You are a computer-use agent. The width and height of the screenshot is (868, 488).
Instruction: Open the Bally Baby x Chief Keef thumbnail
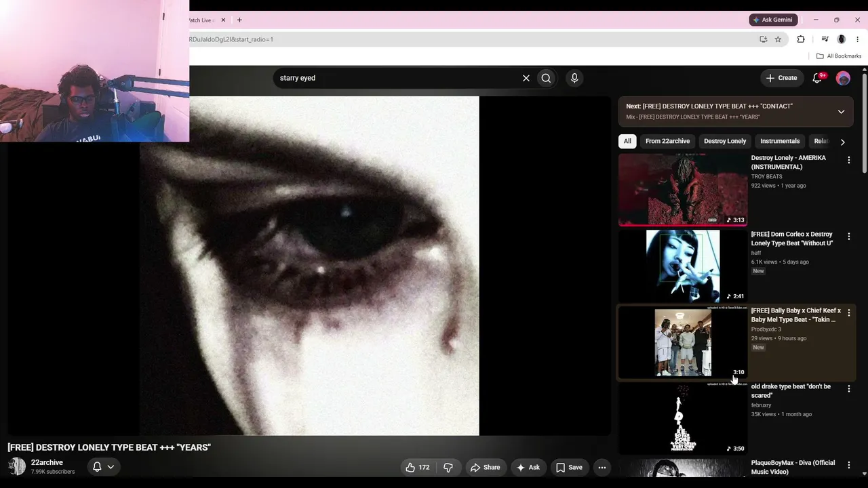(x=683, y=342)
